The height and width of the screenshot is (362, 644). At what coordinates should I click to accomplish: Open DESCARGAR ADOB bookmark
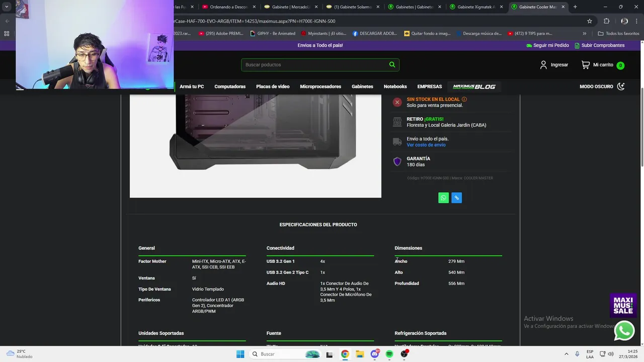click(x=375, y=34)
